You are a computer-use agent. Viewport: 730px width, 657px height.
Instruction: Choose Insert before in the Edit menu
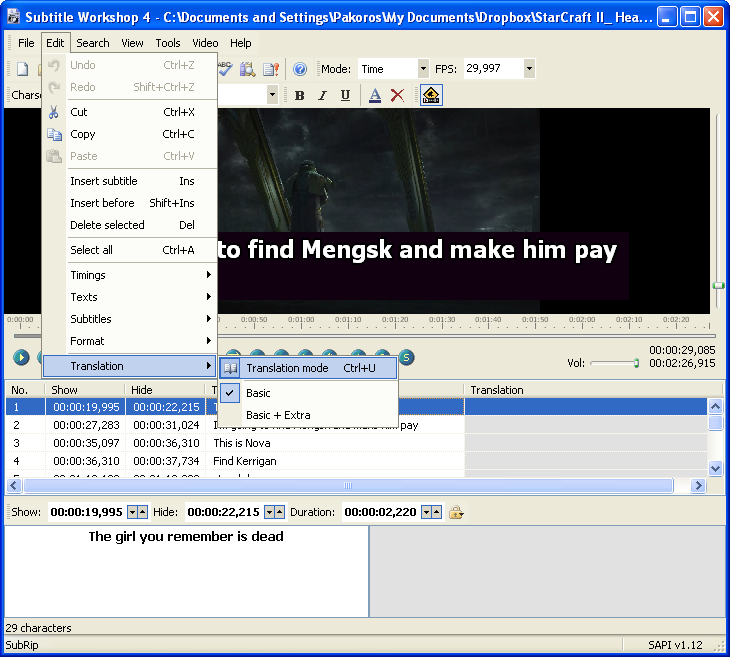point(131,203)
